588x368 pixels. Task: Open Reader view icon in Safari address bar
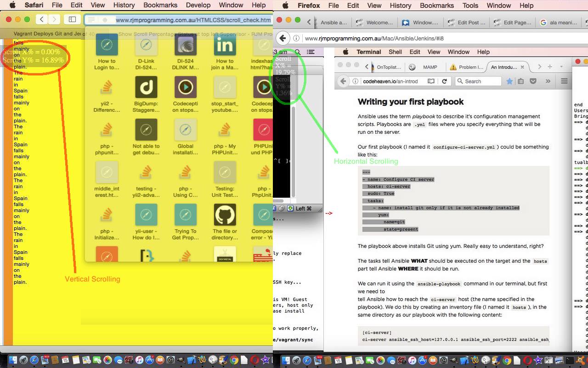(x=91, y=20)
